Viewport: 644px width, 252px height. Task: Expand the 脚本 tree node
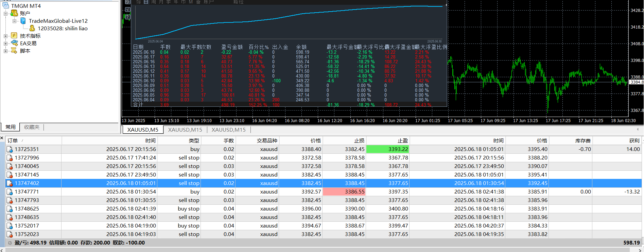click(6, 51)
